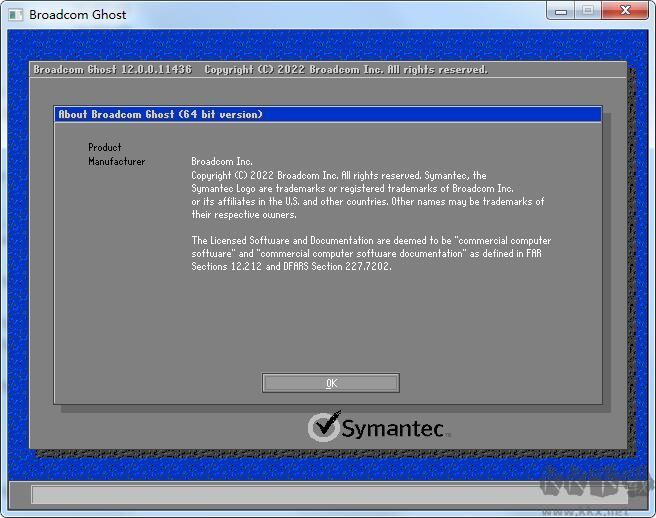Click the Broadcom Ghost 12.0.0.11436 header text
The image size is (656, 518).
point(113,69)
